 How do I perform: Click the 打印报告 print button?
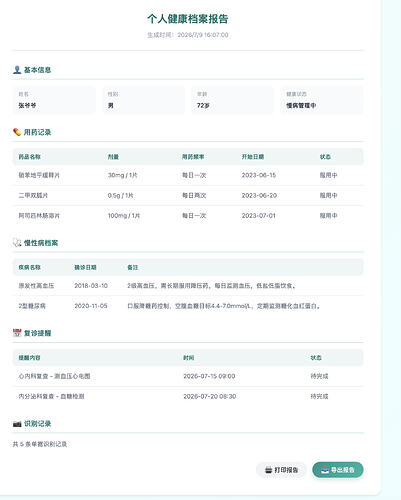pos(281,470)
